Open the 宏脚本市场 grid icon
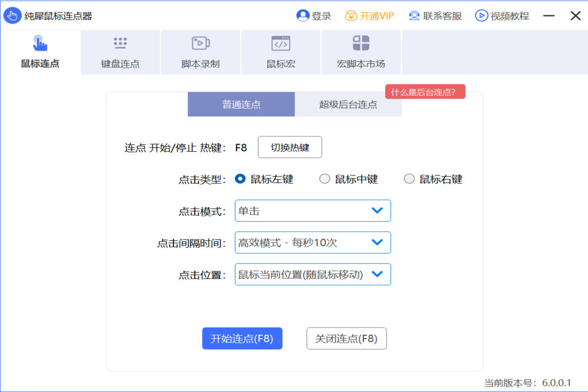 pyautogui.click(x=360, y=43)
